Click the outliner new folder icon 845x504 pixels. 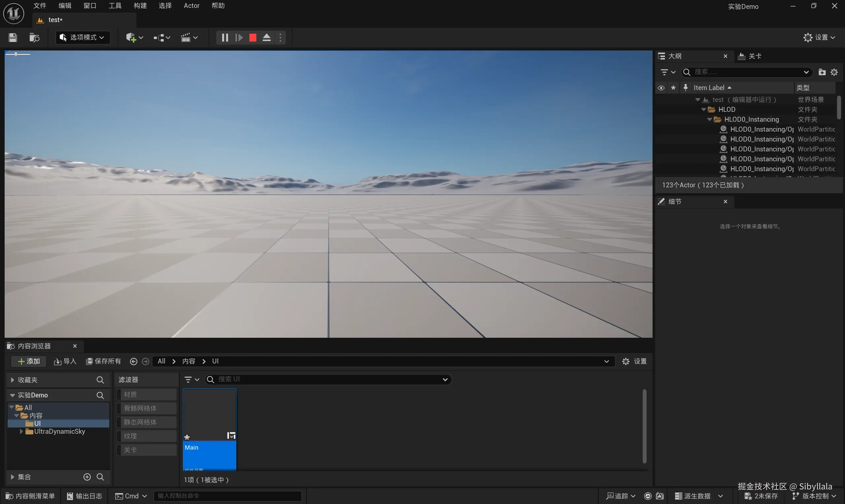822,72
